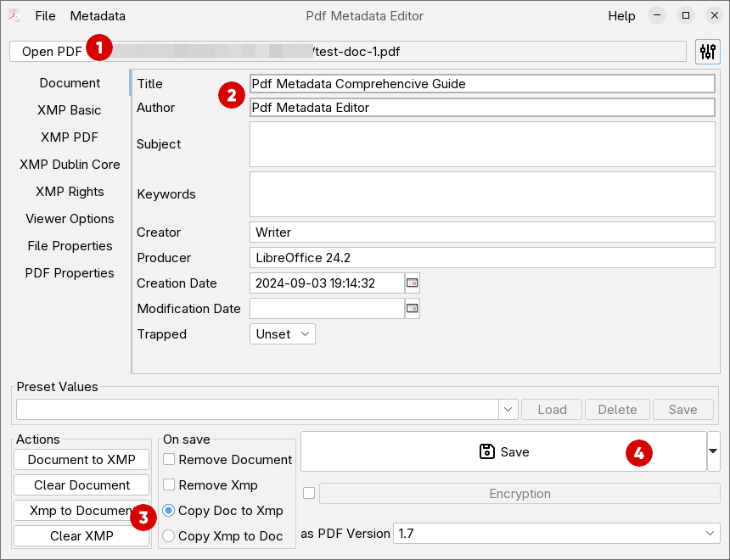This screenshot has width=730, height=560.
Task: Toggle the Encryption checkbox
Action: (x=309, y=493)
